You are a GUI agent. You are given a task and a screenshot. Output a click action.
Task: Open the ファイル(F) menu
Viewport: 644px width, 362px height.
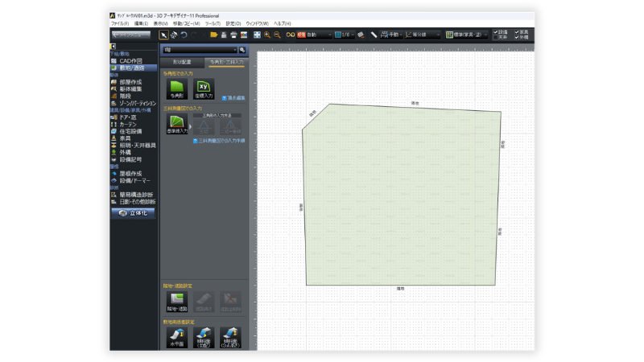(x=119, y=23)
